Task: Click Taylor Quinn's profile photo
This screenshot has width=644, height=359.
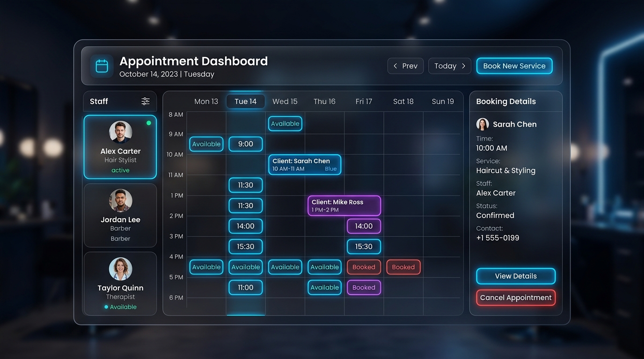Action: [120, 269]
